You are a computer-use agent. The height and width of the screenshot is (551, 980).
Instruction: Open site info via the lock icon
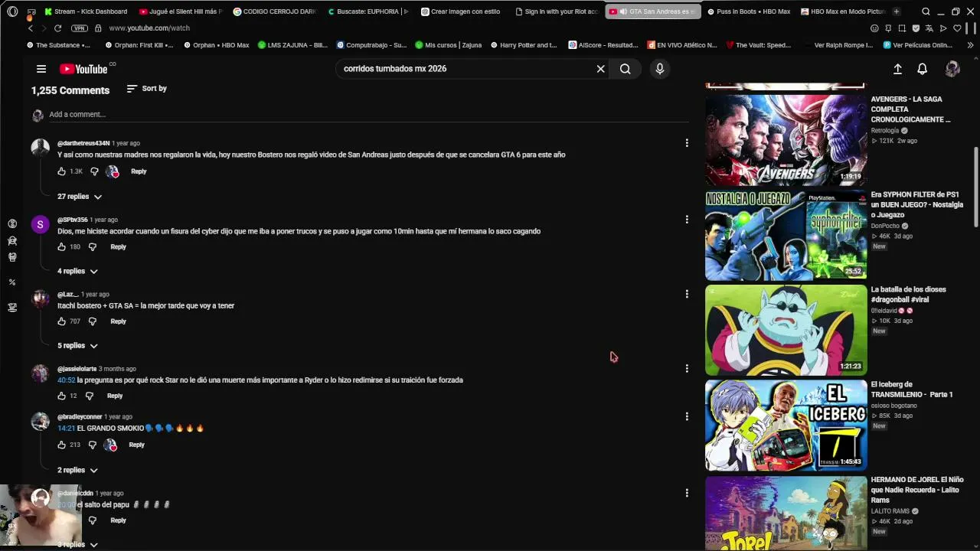(98, 28)
